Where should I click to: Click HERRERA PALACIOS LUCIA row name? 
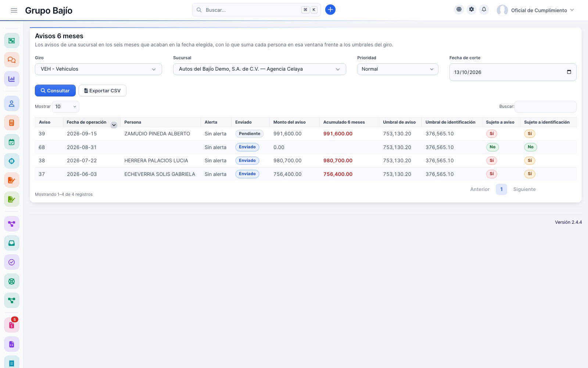[x=156, y=161]
